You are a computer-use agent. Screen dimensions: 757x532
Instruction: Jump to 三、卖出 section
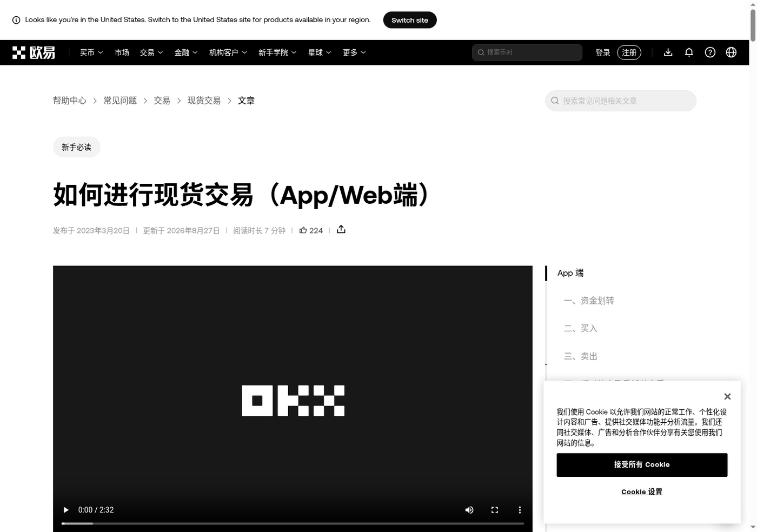581,356
